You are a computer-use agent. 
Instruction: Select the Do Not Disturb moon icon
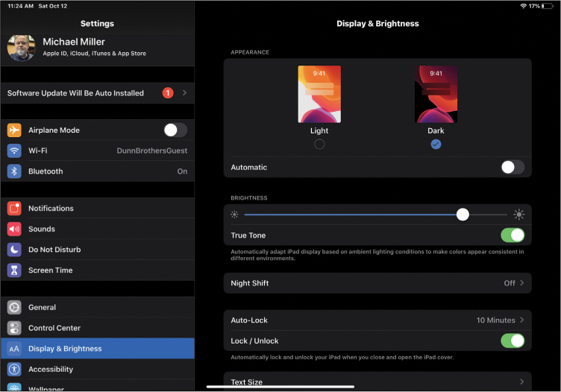point(14,250)
